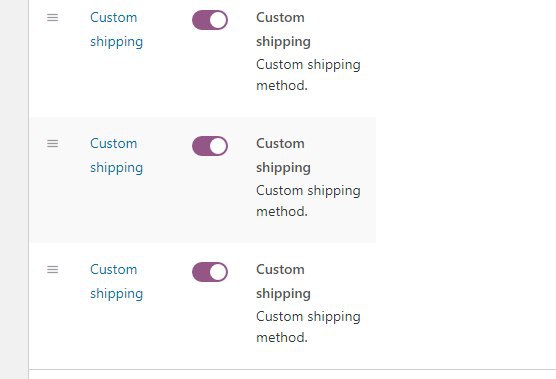Disable the first Custom shipping toggle
This screenshot has height=379, width=556.
(x=210, y=20)
